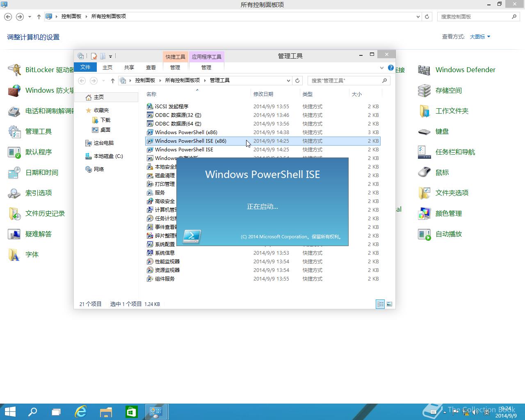The height and width of the screenshot is (420, 525).
Task: Click the Start button on taskbar
Action: (x=10, y=412)
